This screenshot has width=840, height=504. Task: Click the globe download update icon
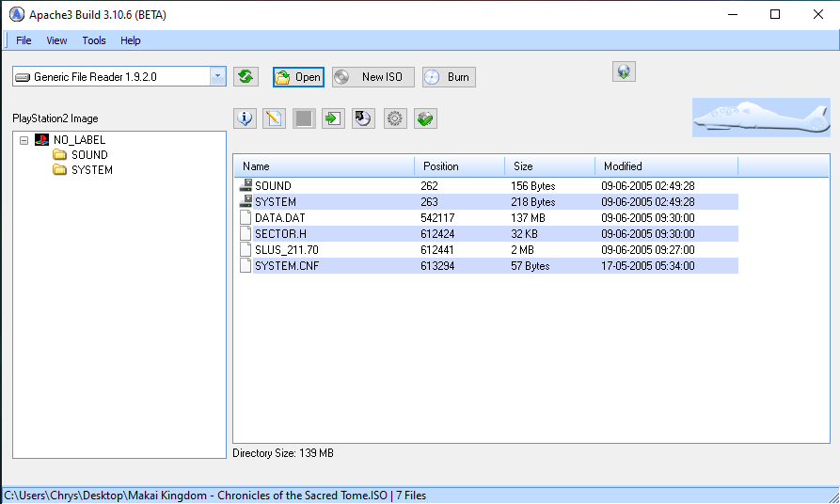[x=624, y=71]
